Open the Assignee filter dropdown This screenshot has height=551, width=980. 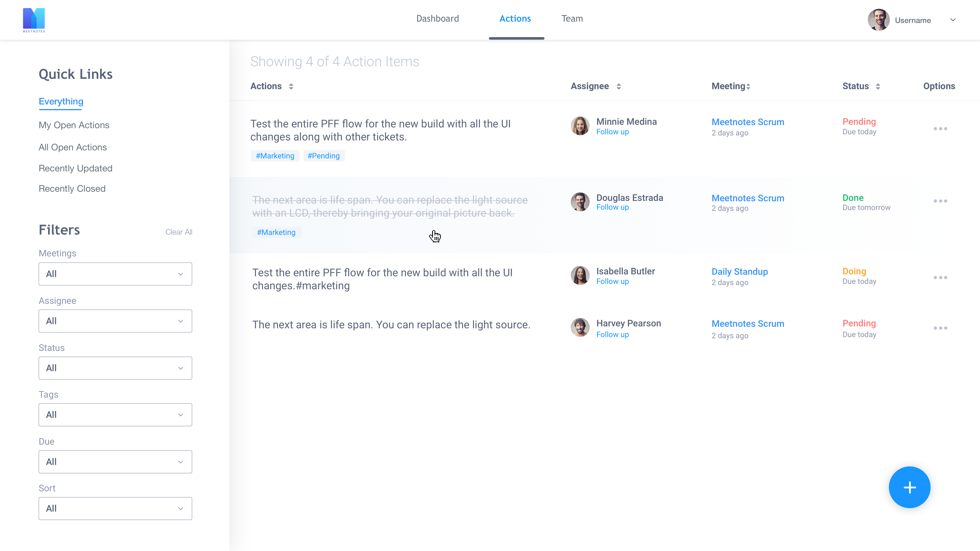115,321
